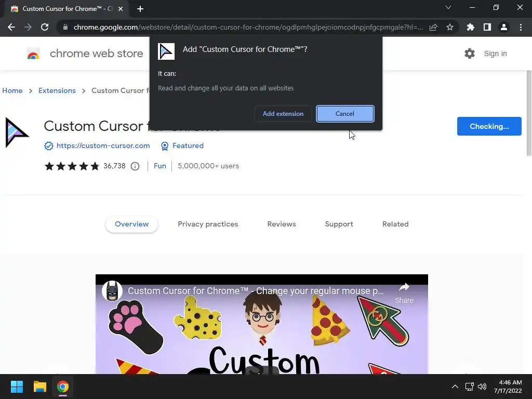Click the padlock site info icon
532x399 pixels.
(65, 27)
